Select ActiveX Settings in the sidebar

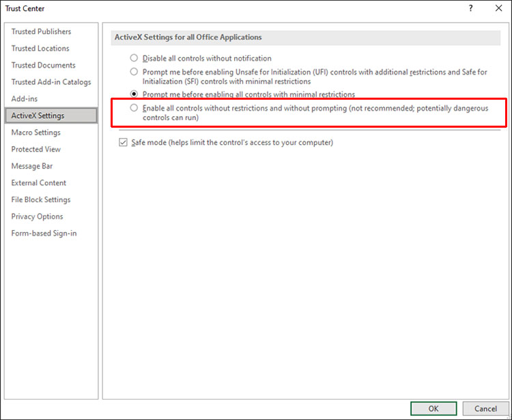click(x=51, y=115)
